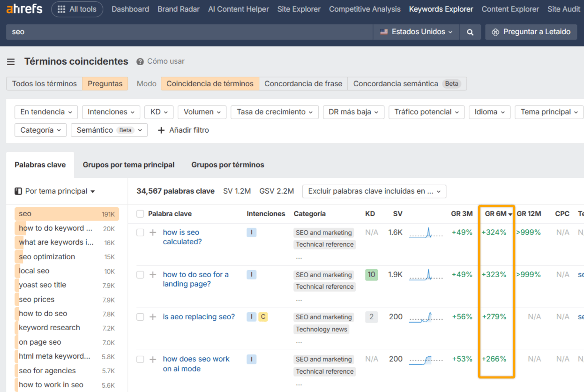Go to Competitive Analysis
Image resolution: width=584 pixels, height=392 pixels.
click(365, 9)
